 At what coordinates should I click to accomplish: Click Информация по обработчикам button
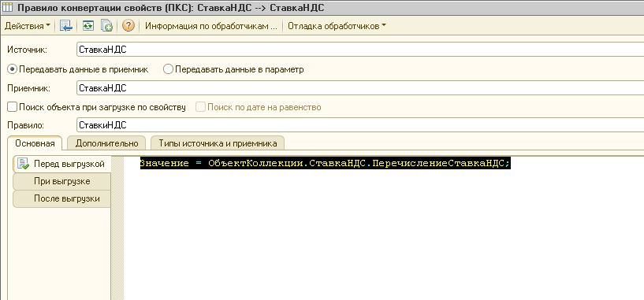coord(211,26)
